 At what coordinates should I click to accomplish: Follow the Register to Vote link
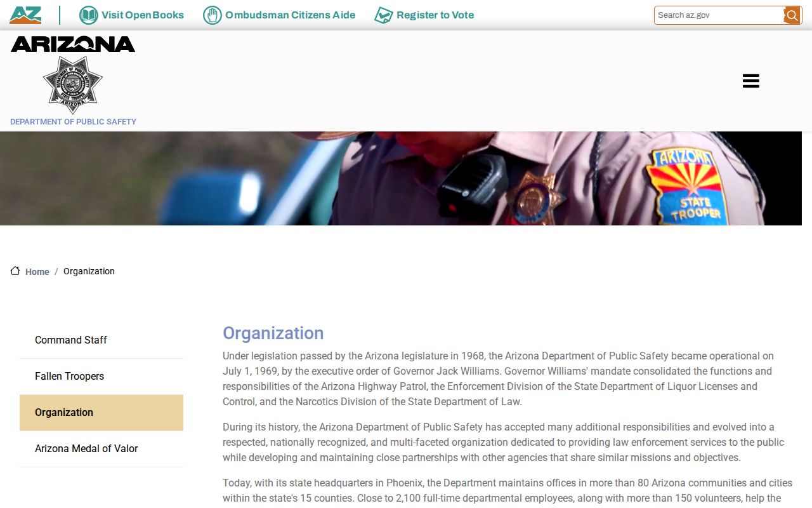point(435,15)
